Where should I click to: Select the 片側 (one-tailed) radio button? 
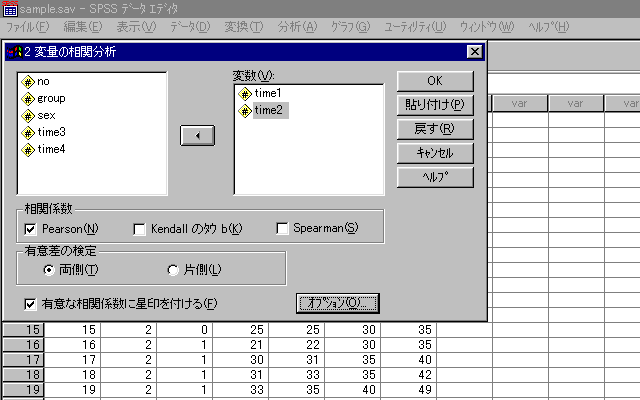(x=172, y=270)
